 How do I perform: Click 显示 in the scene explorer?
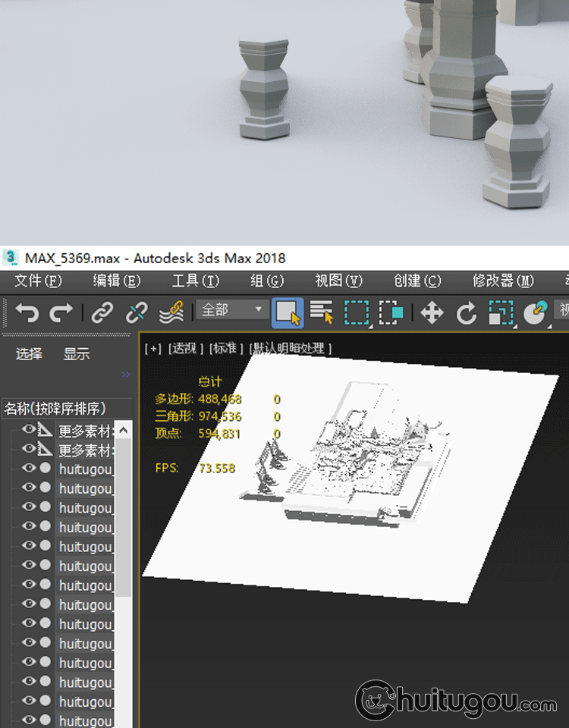[x=76, y=354]
